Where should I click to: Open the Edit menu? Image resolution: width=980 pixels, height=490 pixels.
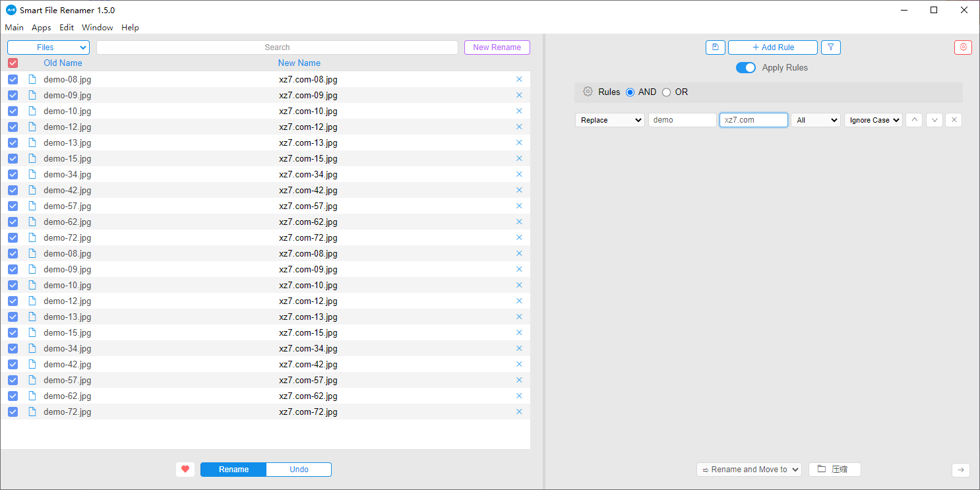coord(67,28)
